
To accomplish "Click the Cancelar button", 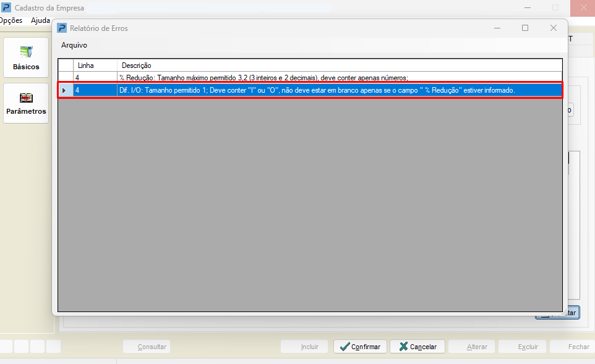I will pyautogui.click(x=417, y=347).
